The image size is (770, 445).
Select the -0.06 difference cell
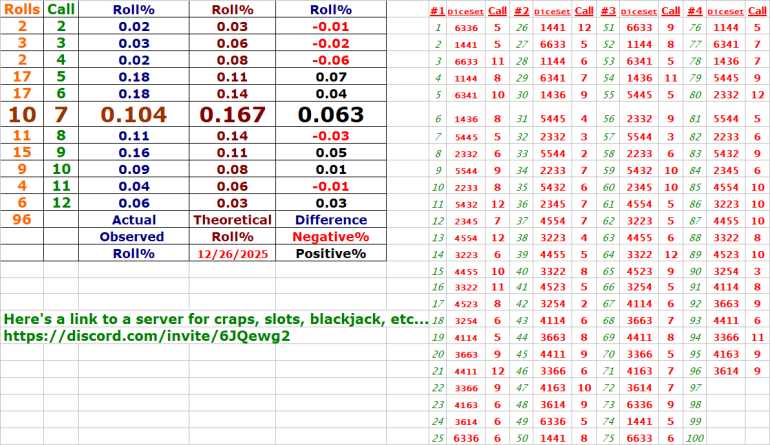(x=331, y=60)
